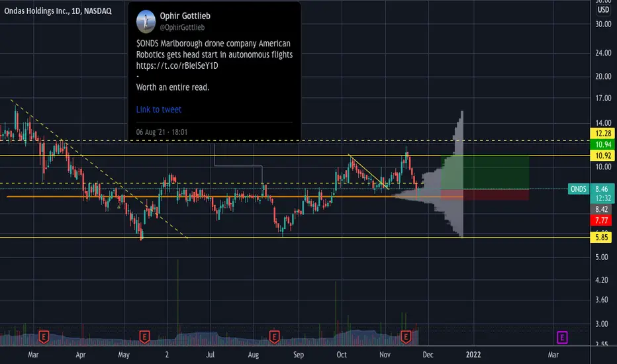The height and width of the screenshot is (364, 617).
Task: Click Ophir Gottlieb's profile avatar
Action: click(x=146, y=21)
